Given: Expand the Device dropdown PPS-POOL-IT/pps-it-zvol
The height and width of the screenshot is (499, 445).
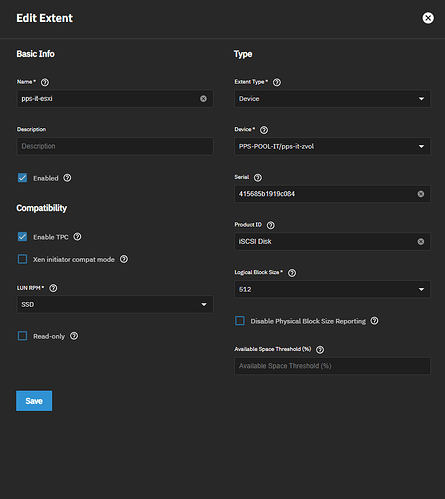Looking at the screenshot, I should point(332,146).
